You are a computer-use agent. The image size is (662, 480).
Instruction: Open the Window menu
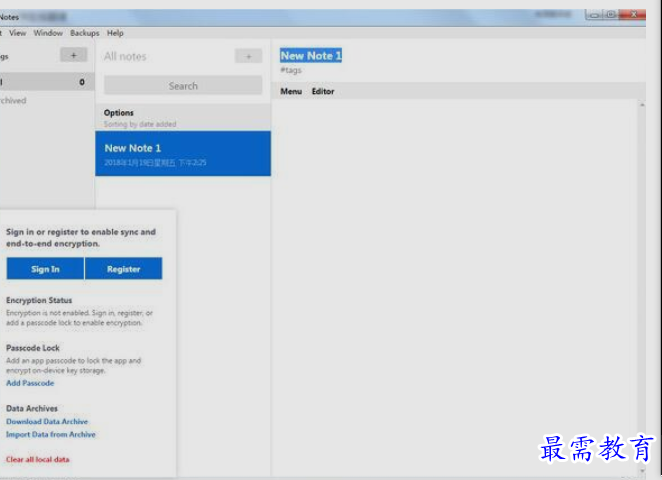48,33
